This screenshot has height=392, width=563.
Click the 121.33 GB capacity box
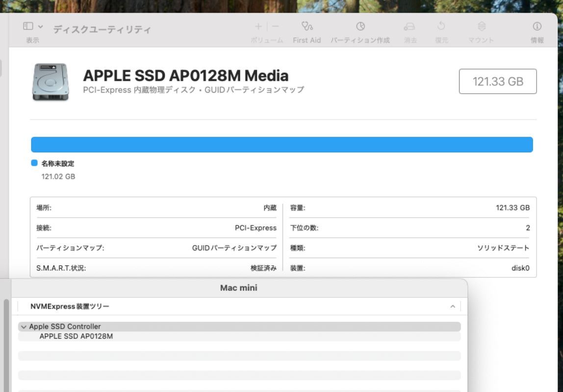497,81
